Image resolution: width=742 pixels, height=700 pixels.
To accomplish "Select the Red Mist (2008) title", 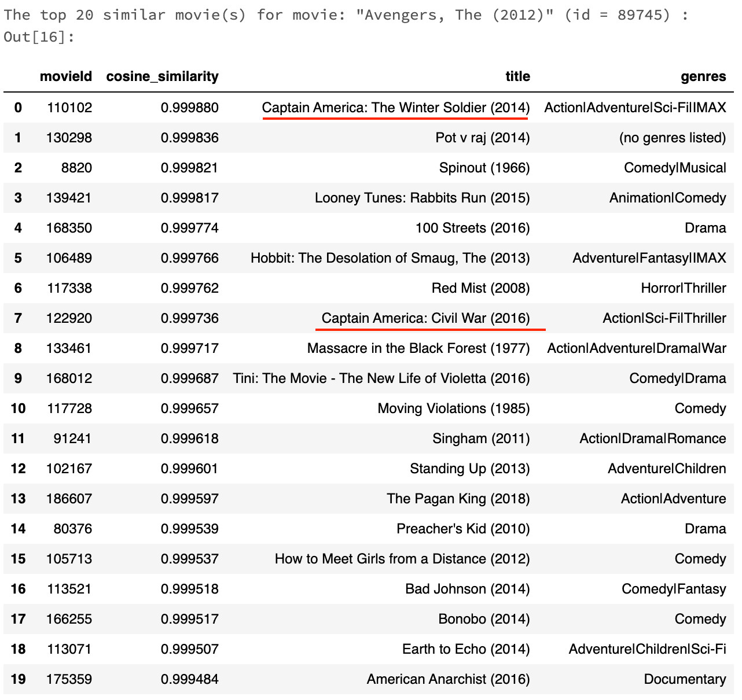I will tap(480, 288).
